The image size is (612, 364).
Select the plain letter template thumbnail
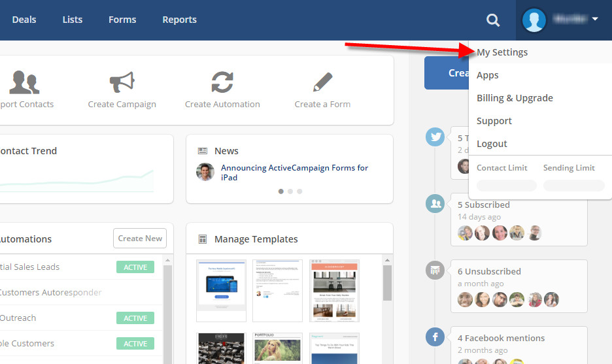277,291
